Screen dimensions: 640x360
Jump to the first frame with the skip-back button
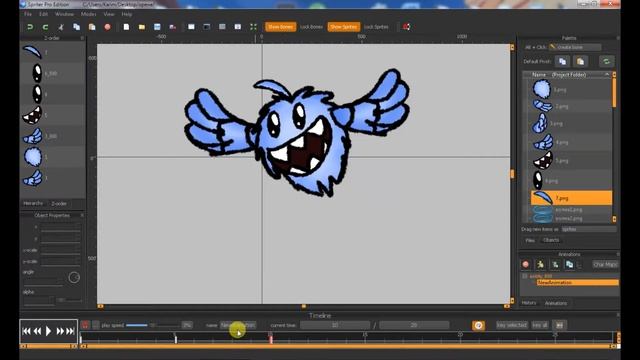click(x=26, y=331)
